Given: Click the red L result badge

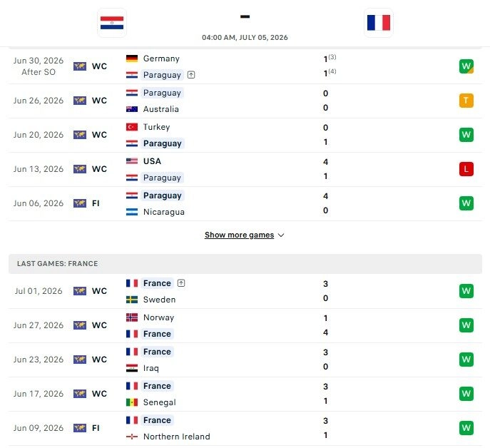Looking at the screenshot, I should [x=466, y=169].
